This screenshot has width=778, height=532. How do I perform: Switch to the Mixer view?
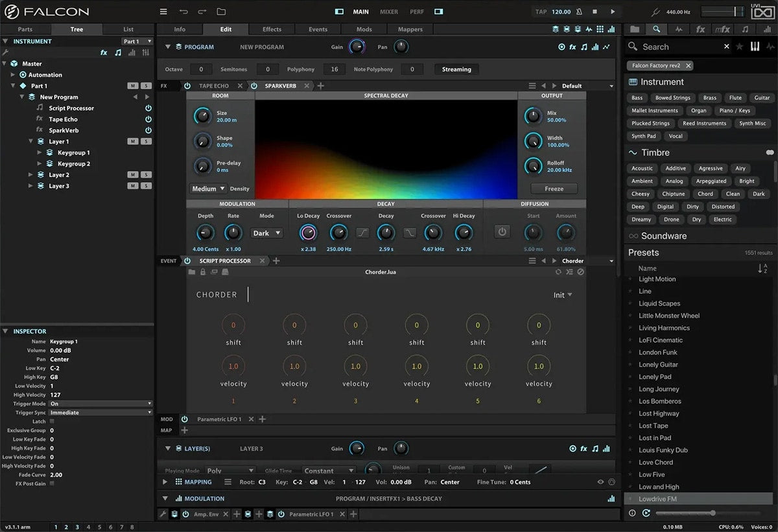click(x=389, y=12)
